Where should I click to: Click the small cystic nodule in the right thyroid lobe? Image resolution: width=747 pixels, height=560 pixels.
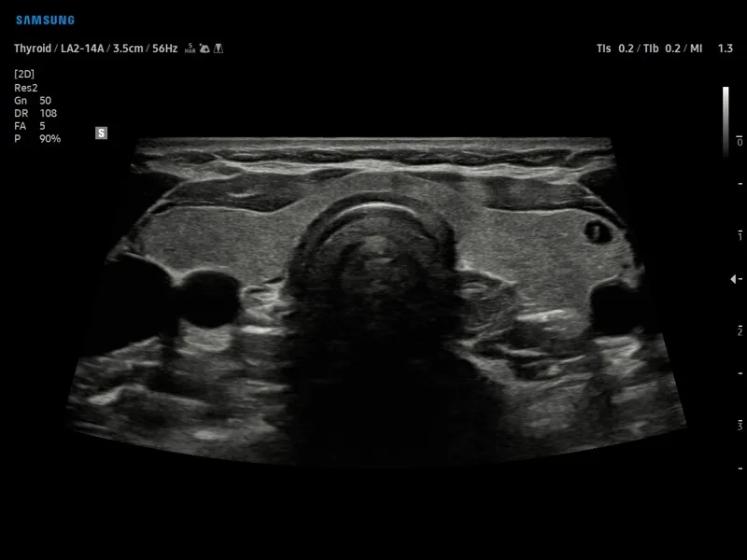(x=598, y=231)
